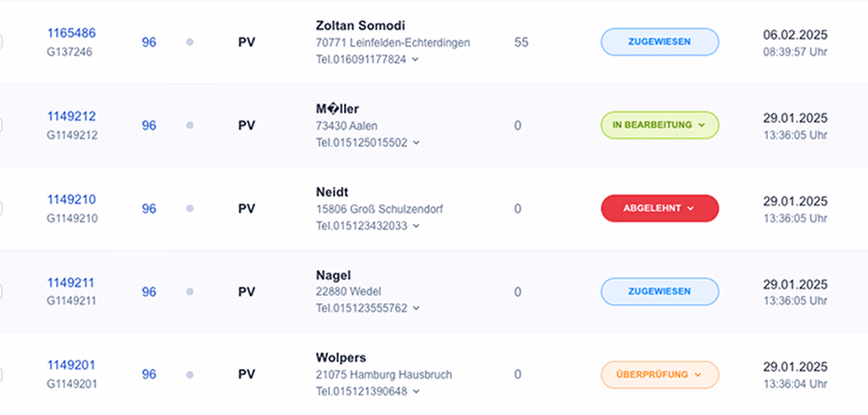868x415 pixels.
Task: Click the ZUGEWIESEN status badge for Nagel
Action: [659, 291]
